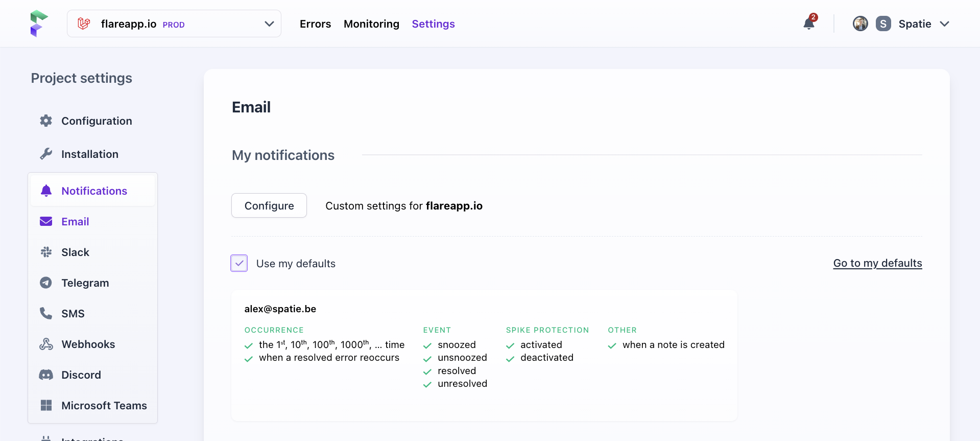This screenshot has height=441, width=980.
Task: Click the 'unsnoozed' event entry
Action: pos(462,358)
